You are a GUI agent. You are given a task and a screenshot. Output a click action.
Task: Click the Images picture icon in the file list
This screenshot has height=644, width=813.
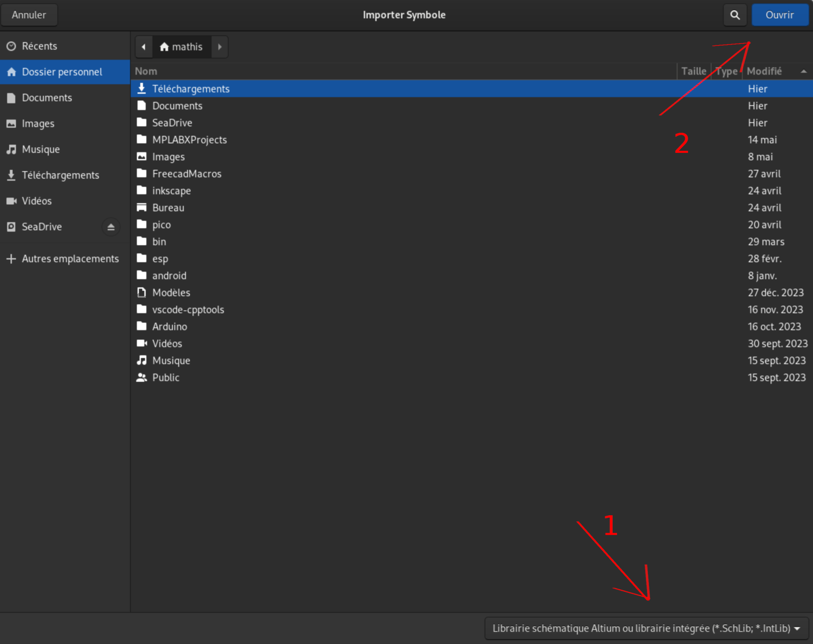[x=141, y=156]
